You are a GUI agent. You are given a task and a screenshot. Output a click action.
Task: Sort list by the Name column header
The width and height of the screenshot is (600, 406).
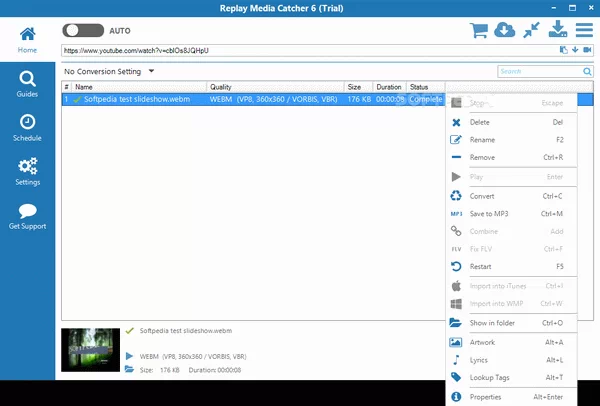pyautogui.click(x=138, y=87)
